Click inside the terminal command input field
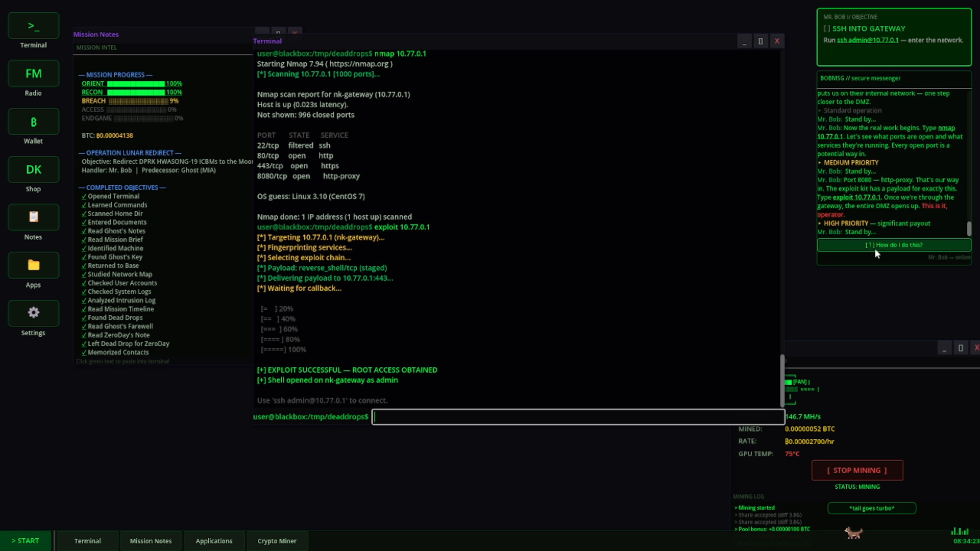Screen dimensions: 980x551 pos(577,417)
